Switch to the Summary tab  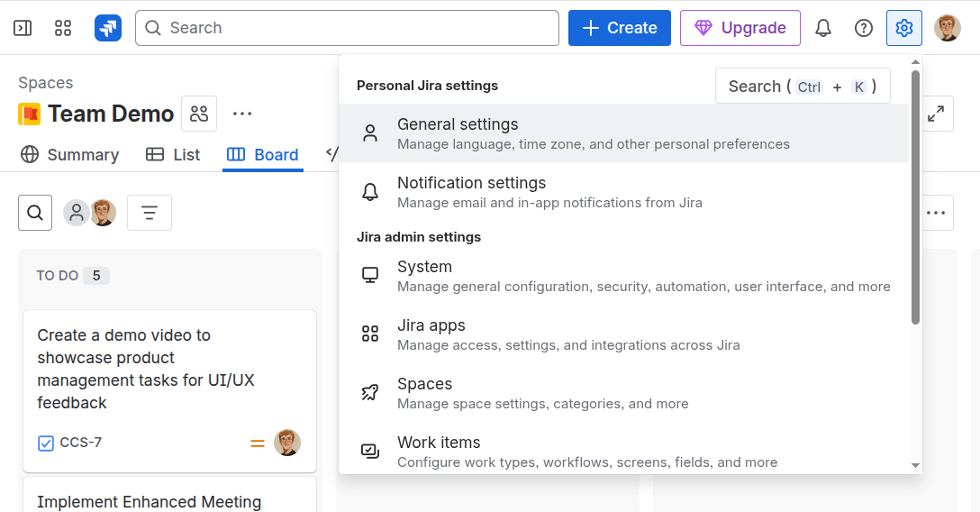click(x=70, y=155)
